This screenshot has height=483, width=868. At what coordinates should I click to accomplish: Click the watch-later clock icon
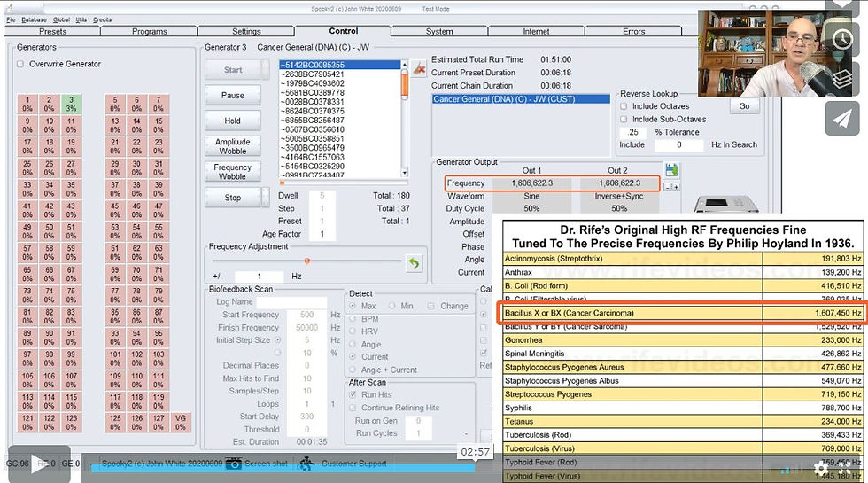[x=842, y=39]
